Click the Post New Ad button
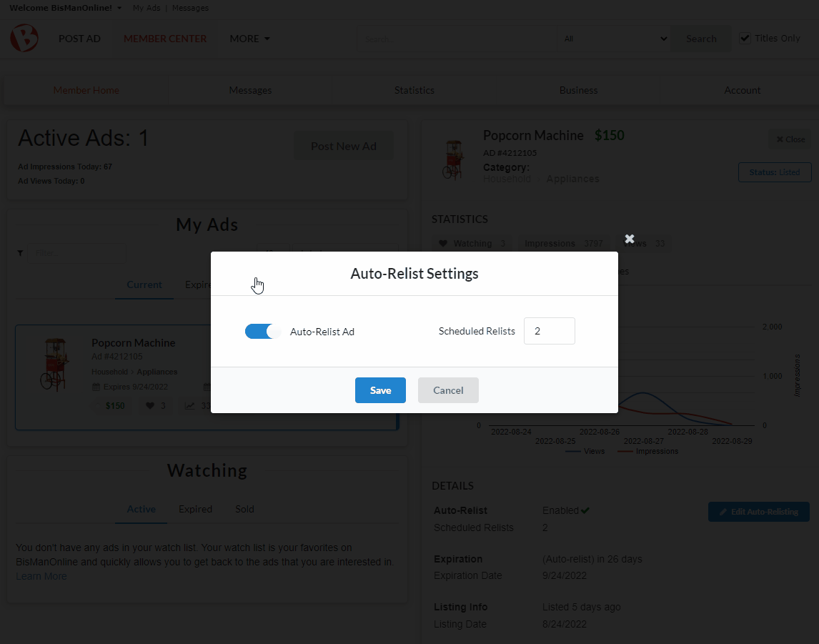 point(344,146)
